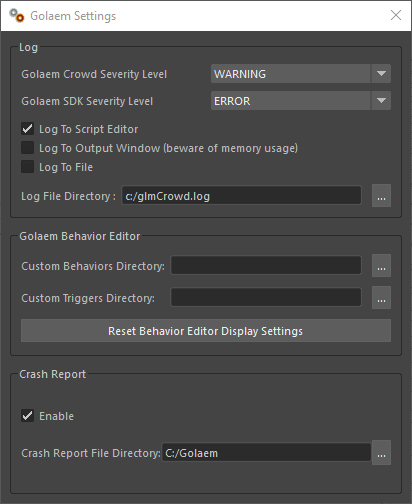This screenshot has width=412, height=504.
Task: Close the Golaem Settings window
Action: (x=396, y=15)
